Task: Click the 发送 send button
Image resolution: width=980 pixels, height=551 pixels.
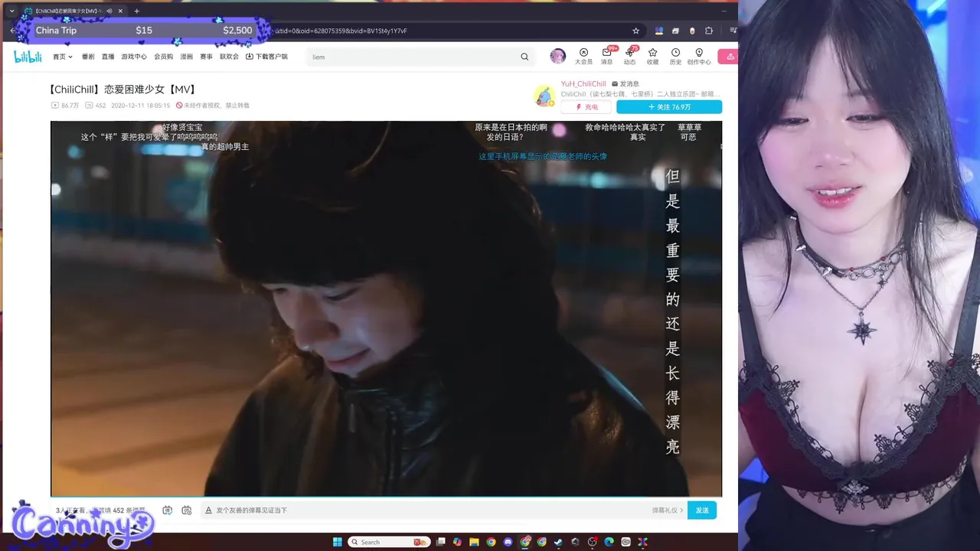Action: point(702,510)
